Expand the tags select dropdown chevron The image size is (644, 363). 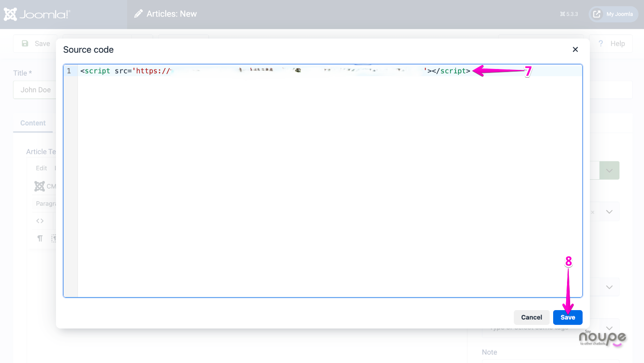609,328
